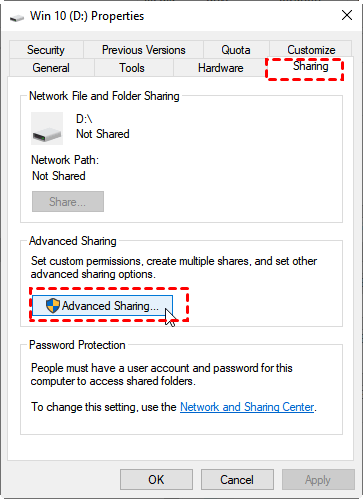Click the drive icon in the title bar

[16, 18]
